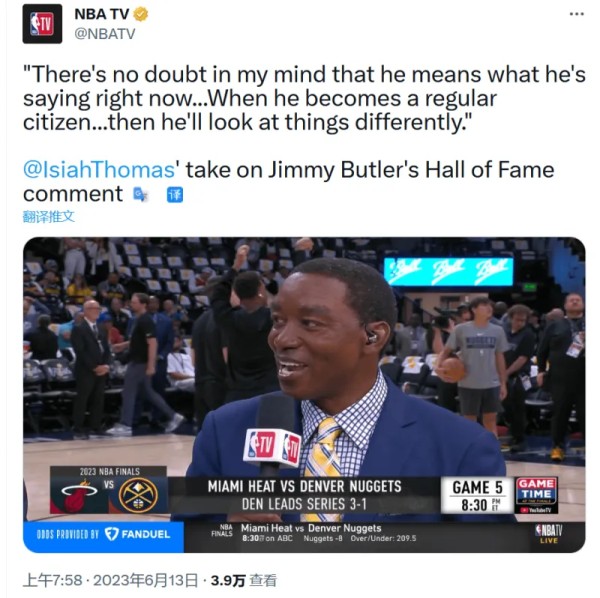The height and width of the screenshot is (598, 600).
Task: Click the Game Time show logo
Action: [x=536, y=495]
